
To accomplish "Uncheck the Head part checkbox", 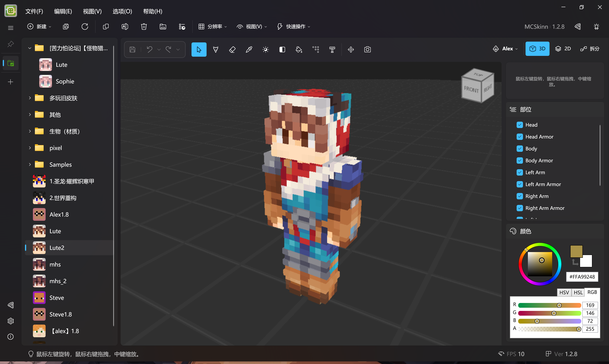I will click(x=519, y=125).
